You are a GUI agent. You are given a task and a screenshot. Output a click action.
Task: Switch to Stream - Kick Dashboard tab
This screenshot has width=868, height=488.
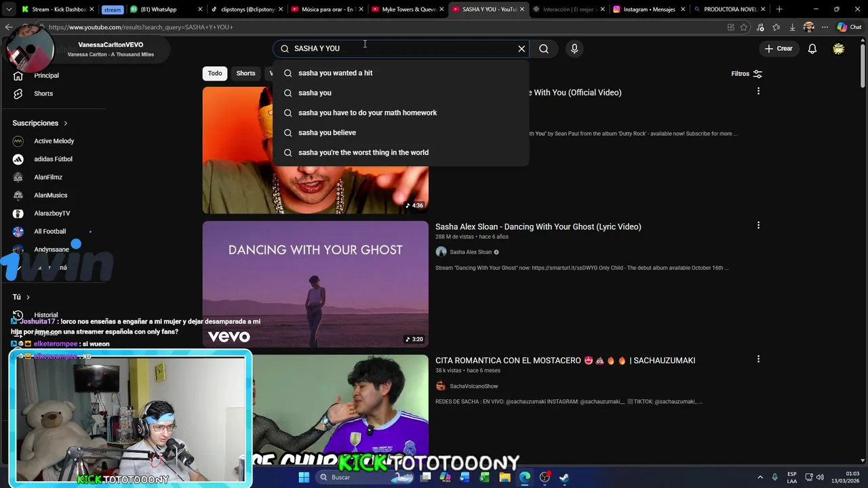pyautogui.click(x=57, y=9)
